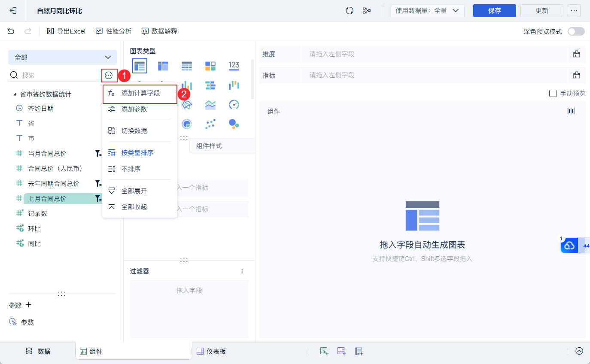Switch to the 组件 tab
This screenshot has height=364, width=590.
(134, 351)
